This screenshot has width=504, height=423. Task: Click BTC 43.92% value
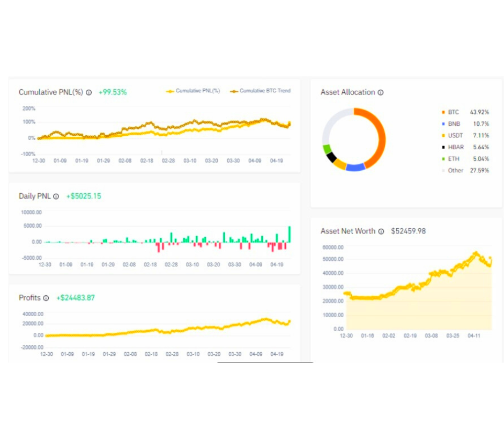pyautogui.click(x=479, y=112)
